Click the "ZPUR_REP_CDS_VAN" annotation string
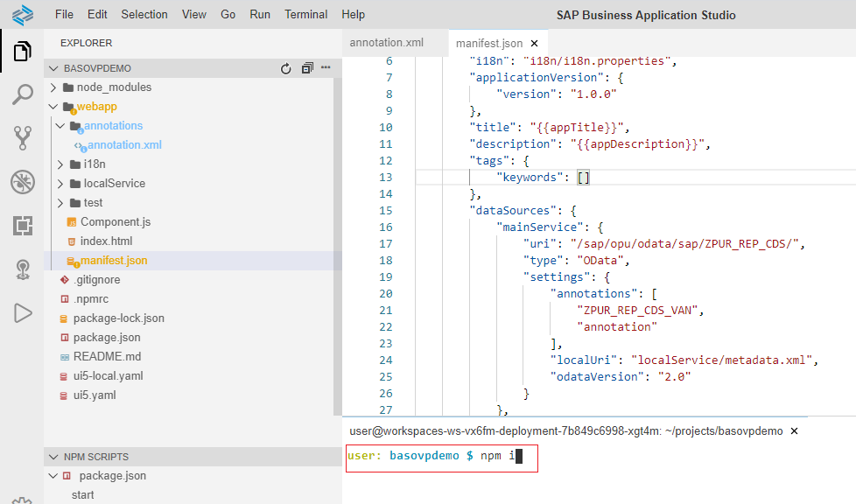 (x=638, y=310)
